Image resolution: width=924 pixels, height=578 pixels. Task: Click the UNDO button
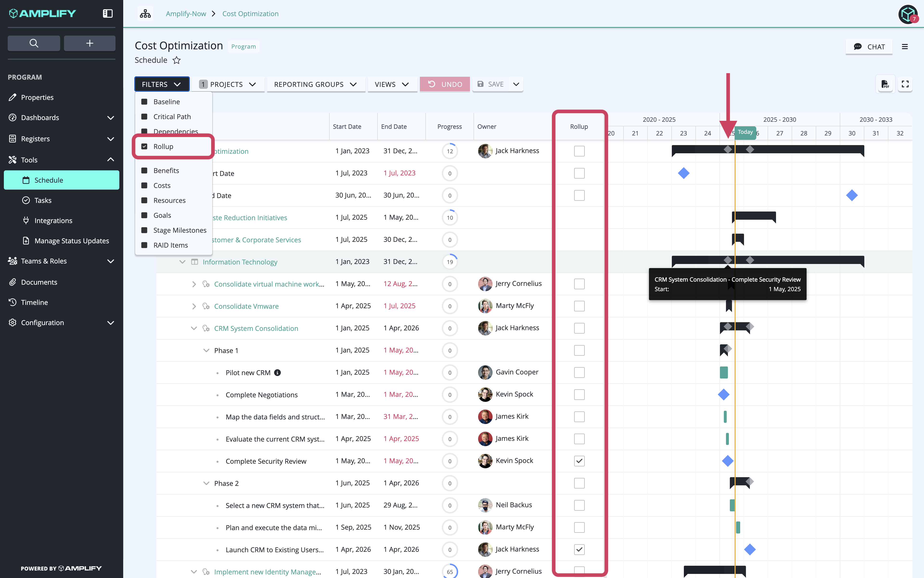click(445, 84)
